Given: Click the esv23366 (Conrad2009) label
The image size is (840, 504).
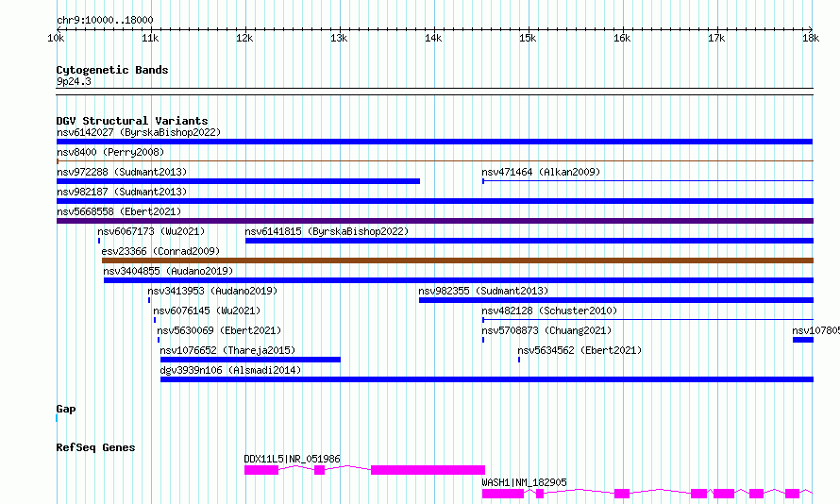Looking at the screenshot, I should point(160,251).
